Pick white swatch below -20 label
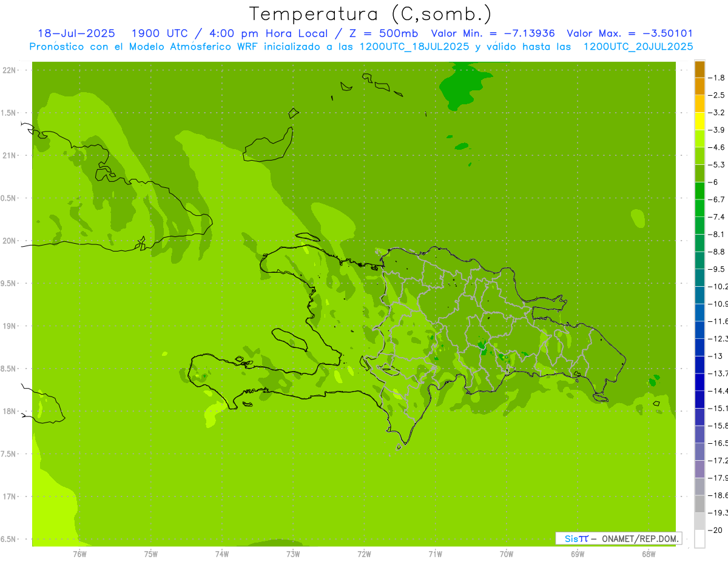 (699, 539)
